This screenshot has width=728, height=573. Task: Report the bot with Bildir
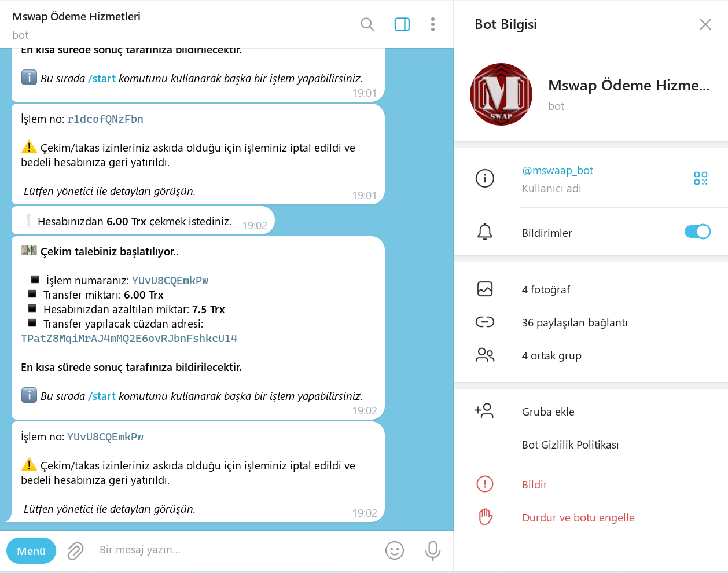point(534,484)
